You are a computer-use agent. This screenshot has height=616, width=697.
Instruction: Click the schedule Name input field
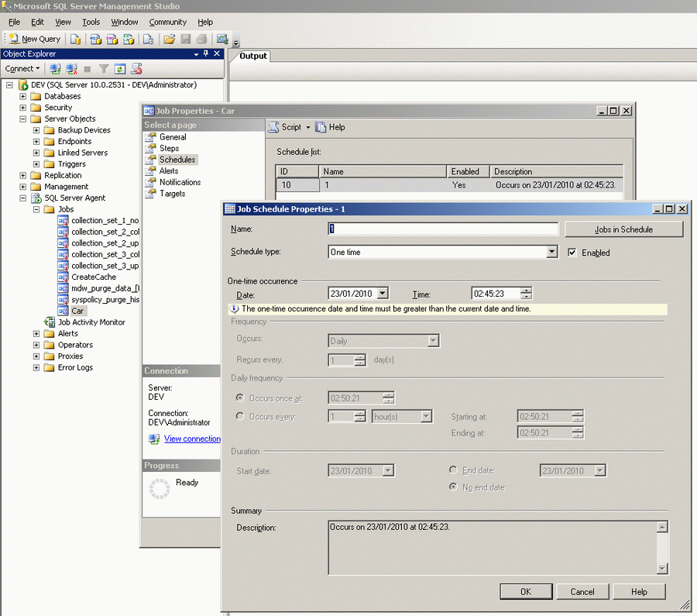click(x=443, y=229)
